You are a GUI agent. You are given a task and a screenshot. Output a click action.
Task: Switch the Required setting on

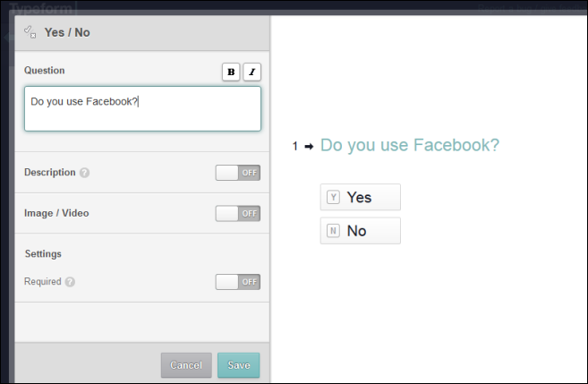[x=237, y=282]
